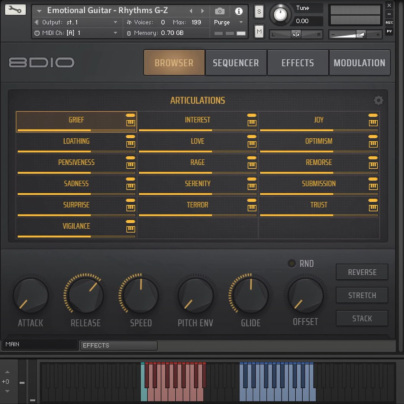
Task: Select the Serenity articulation
Action: click(197, 185)
